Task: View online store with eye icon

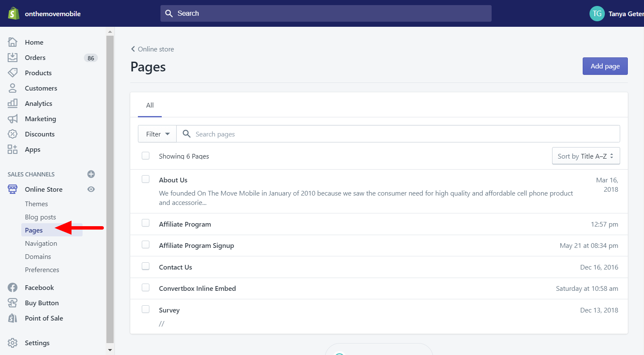Action: pos(91,189)
